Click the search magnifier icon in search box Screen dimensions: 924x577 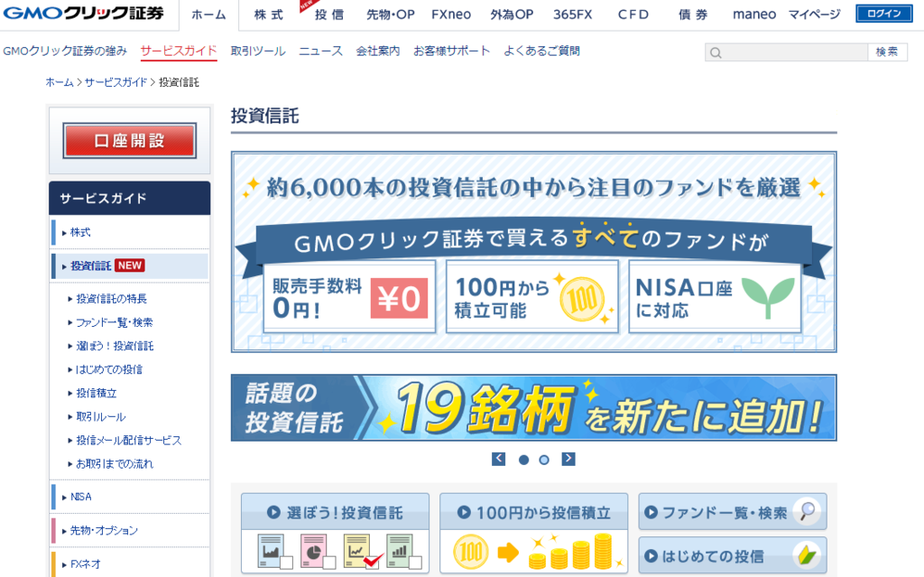716,52
